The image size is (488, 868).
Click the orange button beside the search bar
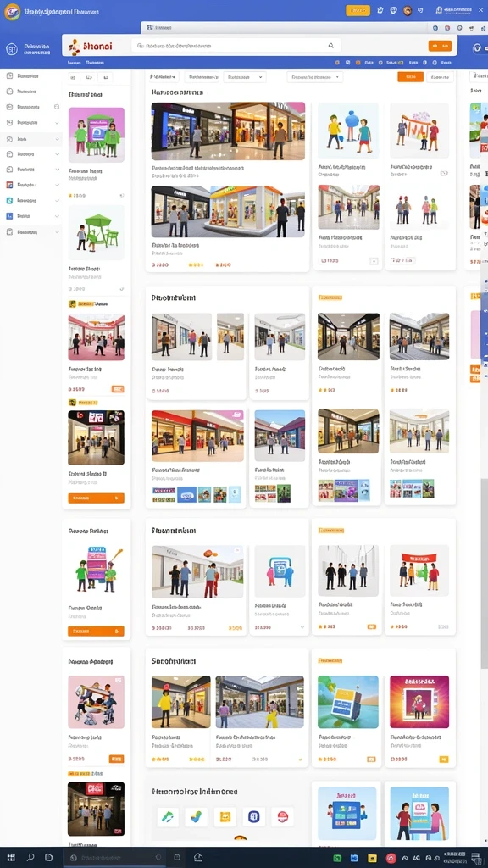point(440,46)
